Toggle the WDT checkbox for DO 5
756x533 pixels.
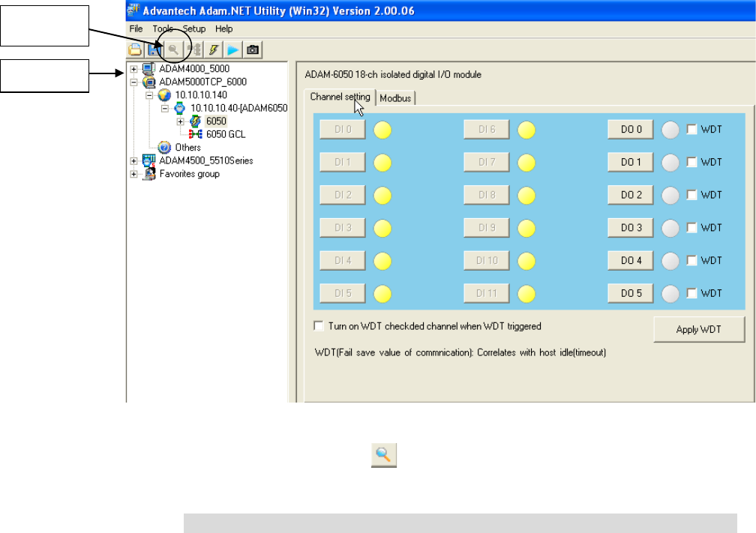[x=691, y=293]
